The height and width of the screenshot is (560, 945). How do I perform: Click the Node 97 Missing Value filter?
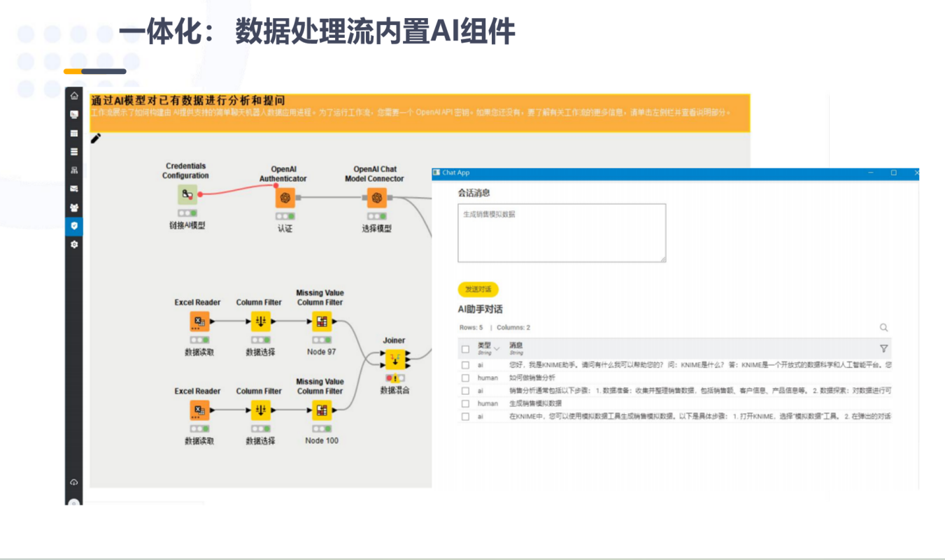click(x=322, y=322)
